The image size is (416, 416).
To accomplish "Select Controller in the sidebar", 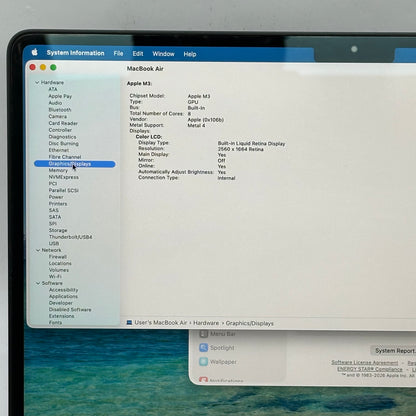I will [60, 130].
